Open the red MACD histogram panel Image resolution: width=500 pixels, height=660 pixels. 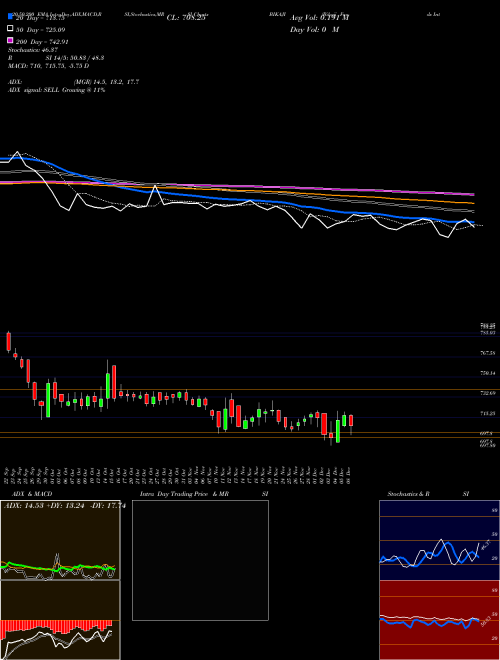pos(60,620)
